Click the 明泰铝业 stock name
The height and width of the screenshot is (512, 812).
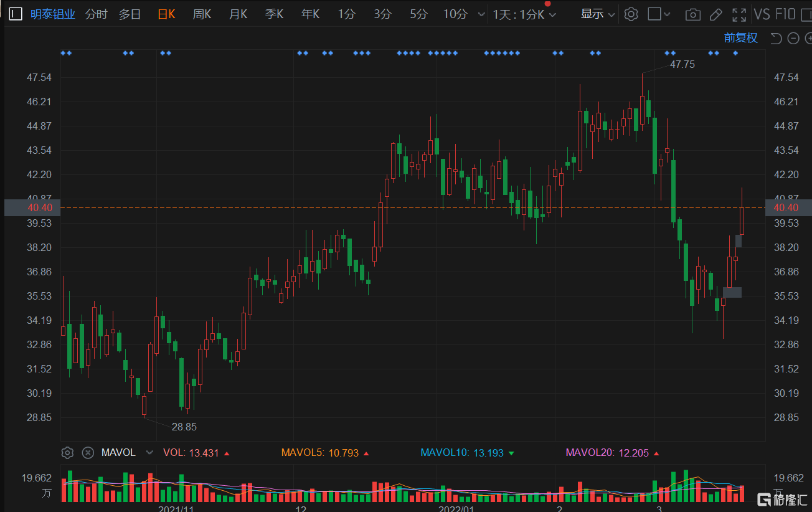click(53, 14)
